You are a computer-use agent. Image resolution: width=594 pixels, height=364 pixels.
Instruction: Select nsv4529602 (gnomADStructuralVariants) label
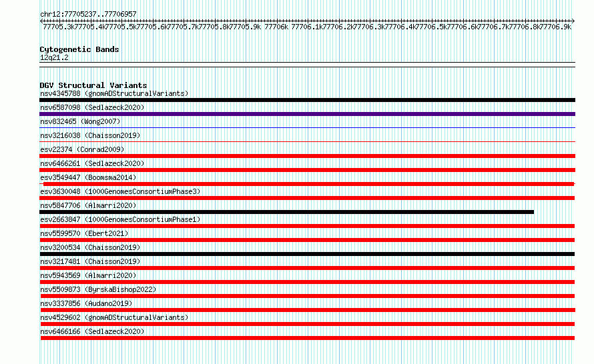pyautogui.click(x=114, y=317)
